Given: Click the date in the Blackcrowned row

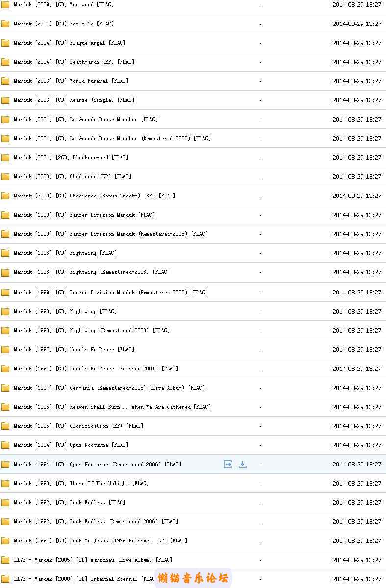Looking at the screenshot, I should tap(357, 157).
